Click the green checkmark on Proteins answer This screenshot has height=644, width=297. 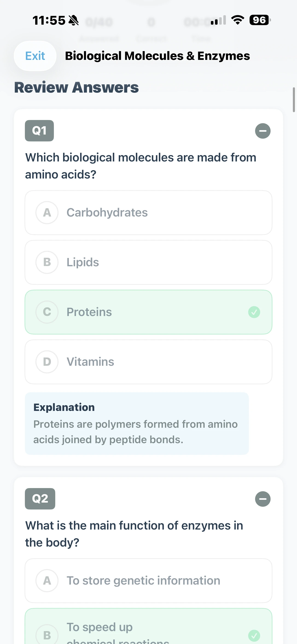[254, 312]
